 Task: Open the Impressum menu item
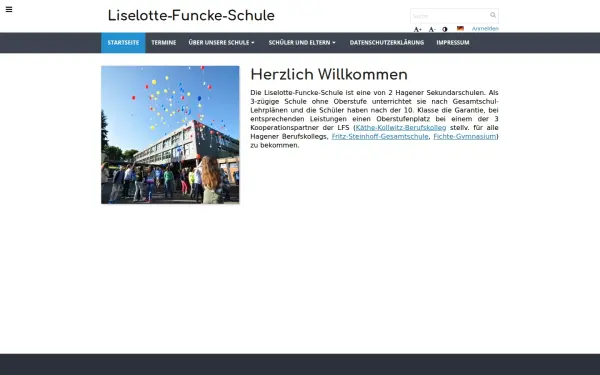pos(453,42)
